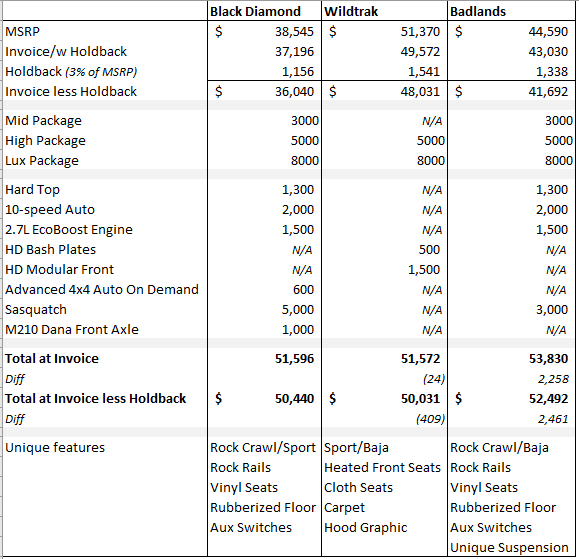This screenshot has width=579, height=559.
Task: Select Wildtrak HD Bash Plates value 500
Action: (x=429, y=250)
